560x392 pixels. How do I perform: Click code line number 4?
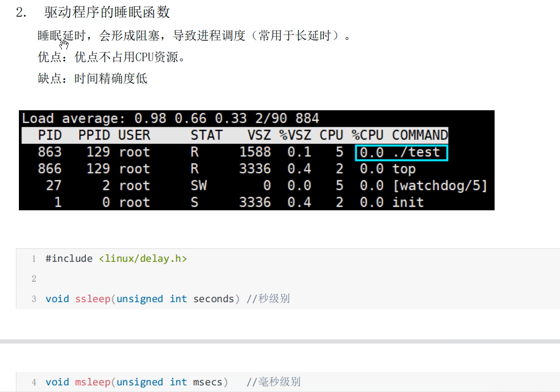(34, 382)
